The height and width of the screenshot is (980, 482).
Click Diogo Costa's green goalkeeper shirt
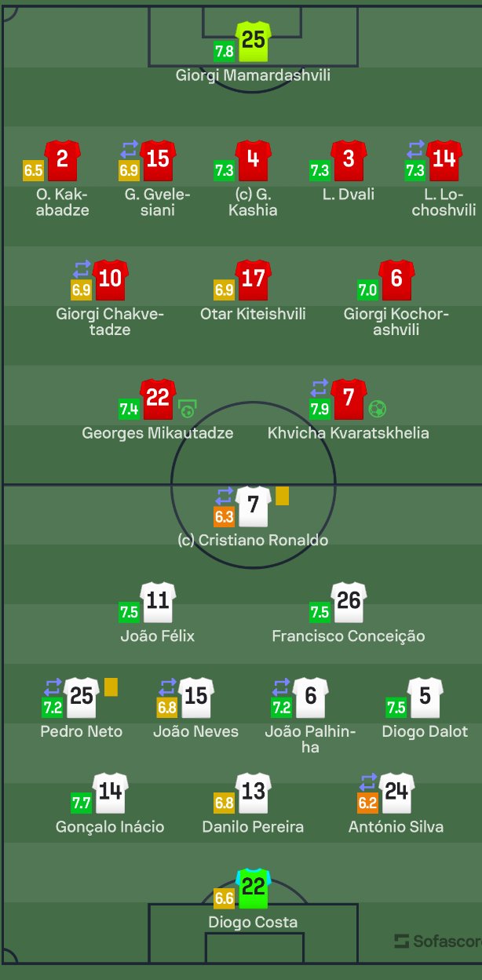[253, 888]
